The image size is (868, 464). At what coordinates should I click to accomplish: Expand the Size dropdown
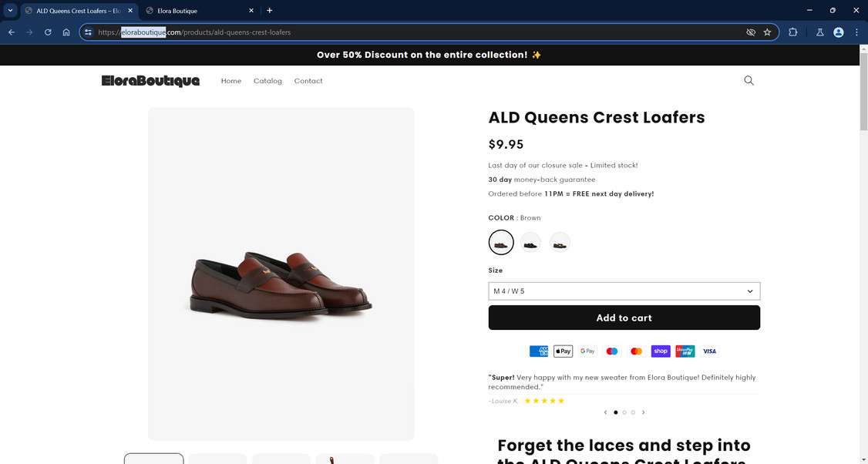coord(624,291)
